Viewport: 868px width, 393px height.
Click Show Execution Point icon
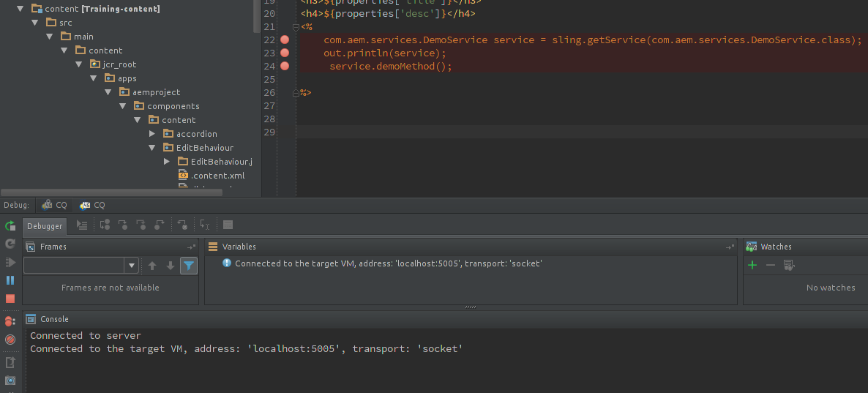[82, 225]
